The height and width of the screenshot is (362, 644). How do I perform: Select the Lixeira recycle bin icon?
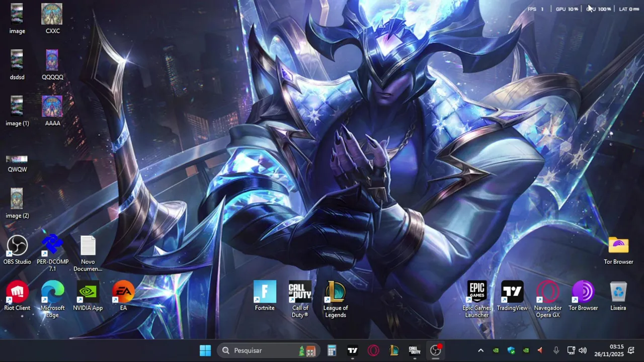[618, 296]
